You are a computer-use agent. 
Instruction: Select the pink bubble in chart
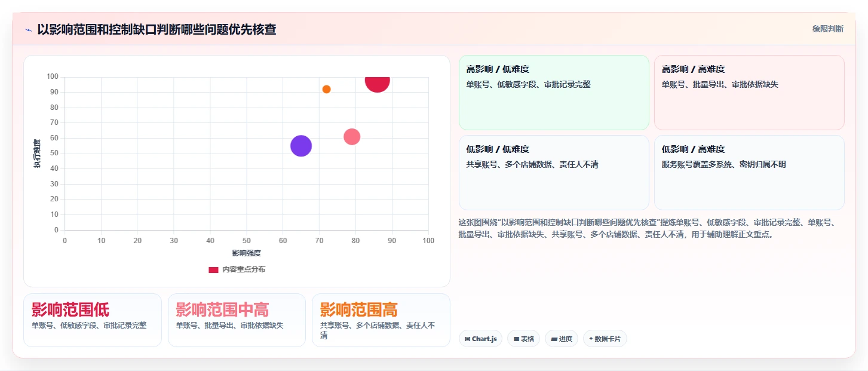click(x=352, y=137)
